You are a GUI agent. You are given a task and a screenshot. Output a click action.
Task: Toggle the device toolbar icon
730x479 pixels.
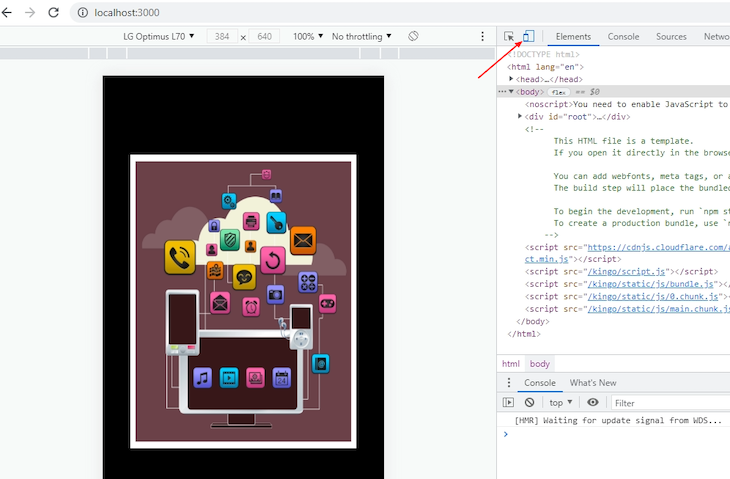tap(527, 36)
